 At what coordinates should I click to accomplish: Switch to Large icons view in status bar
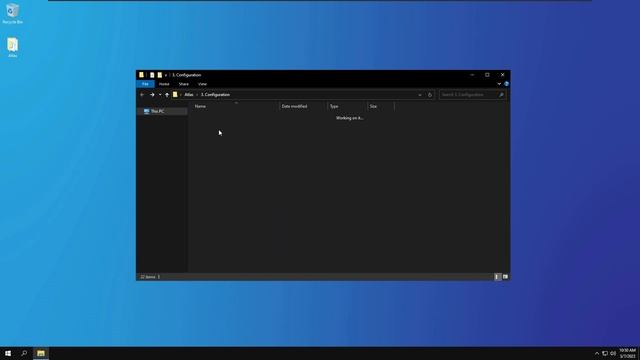(x=505, y=277)
